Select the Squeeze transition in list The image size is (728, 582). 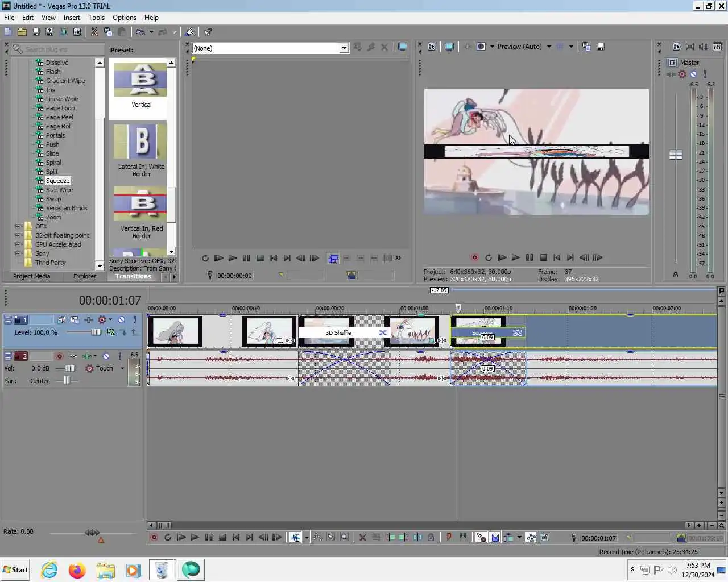(x=57, y=181)
